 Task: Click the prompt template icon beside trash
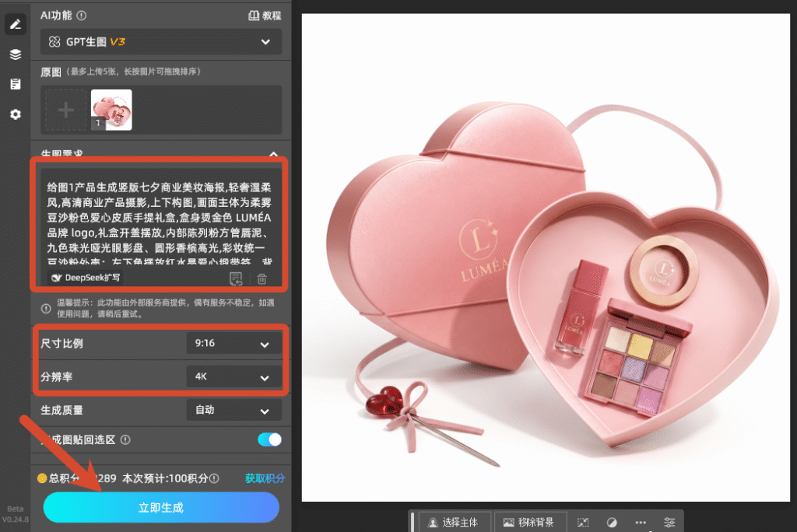click(x=236, y=278)
